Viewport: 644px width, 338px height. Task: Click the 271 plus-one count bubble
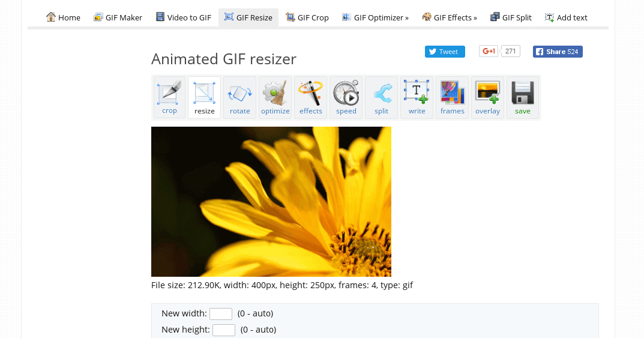tap(511, 52)
